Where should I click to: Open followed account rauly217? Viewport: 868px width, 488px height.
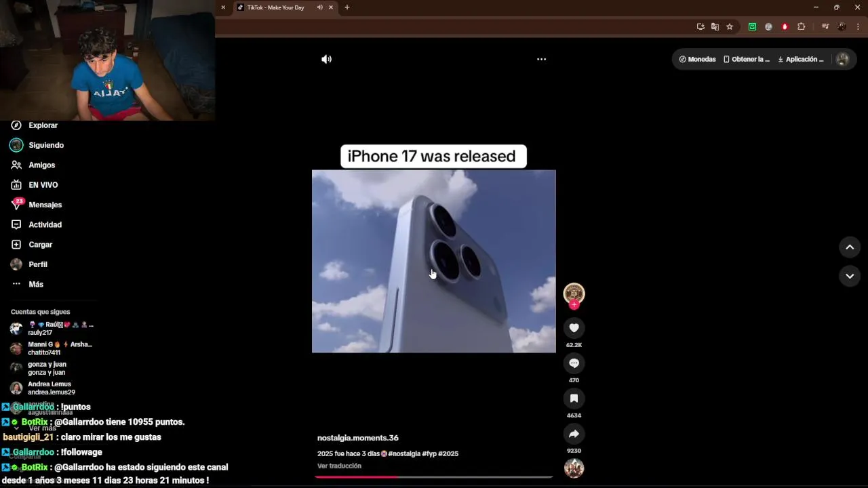click(x=52, y=329)
